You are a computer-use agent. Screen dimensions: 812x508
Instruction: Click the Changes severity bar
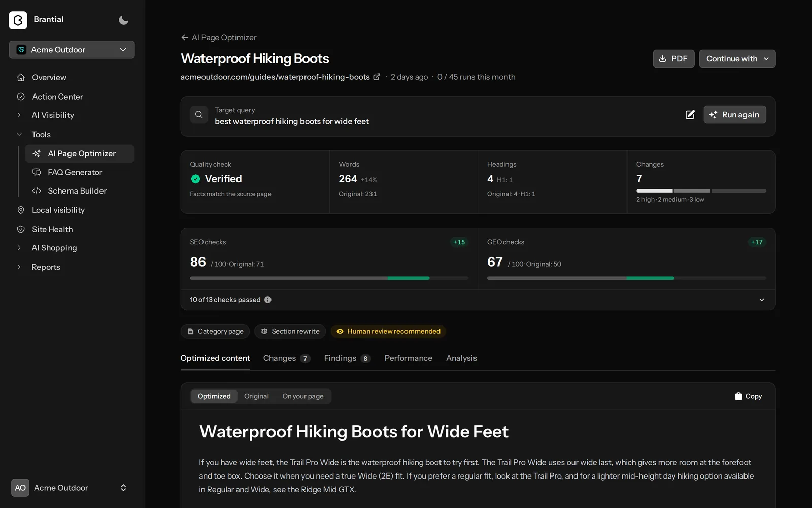point(701,191)
